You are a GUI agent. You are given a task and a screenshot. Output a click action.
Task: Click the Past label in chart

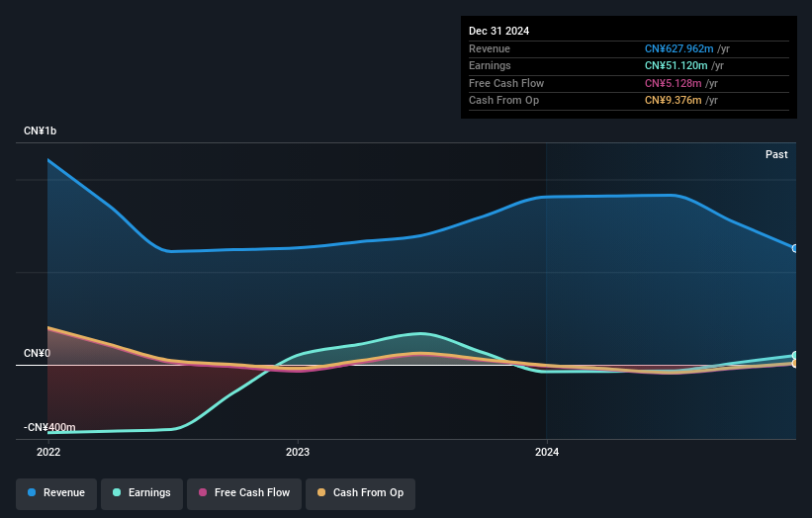[x=776, y=154]
